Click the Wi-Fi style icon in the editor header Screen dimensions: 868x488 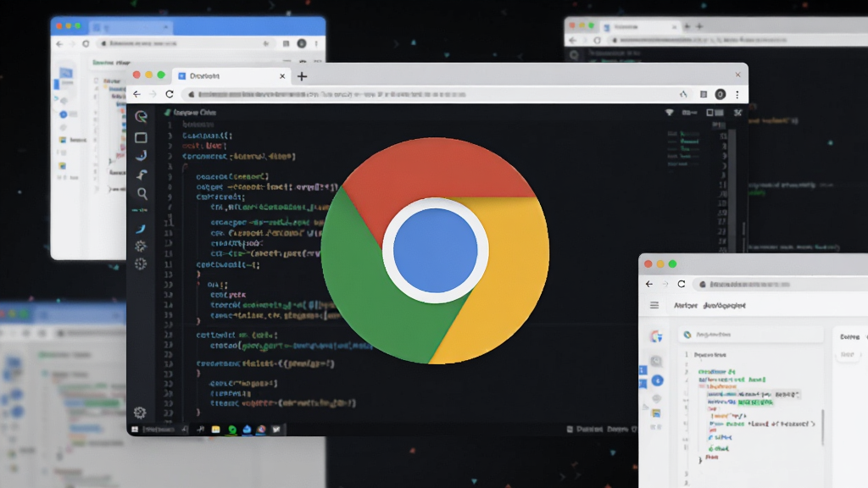coord(670,113)
